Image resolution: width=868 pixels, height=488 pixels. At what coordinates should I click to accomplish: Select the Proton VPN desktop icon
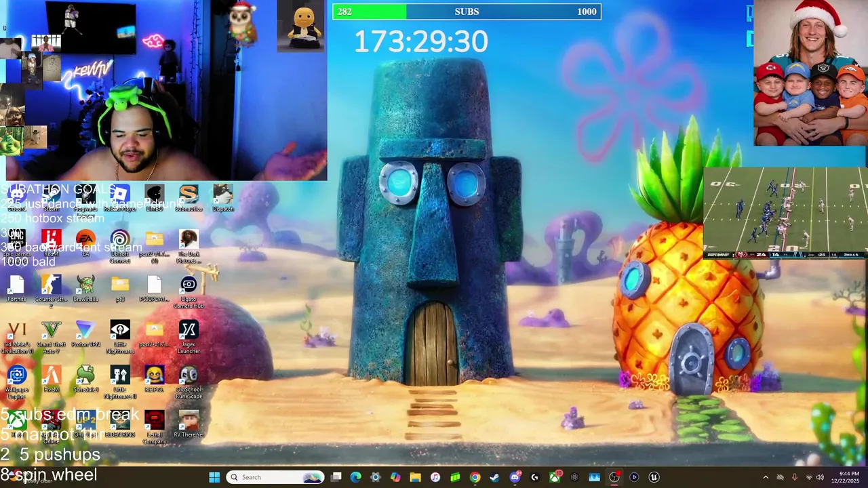point(85,334)
